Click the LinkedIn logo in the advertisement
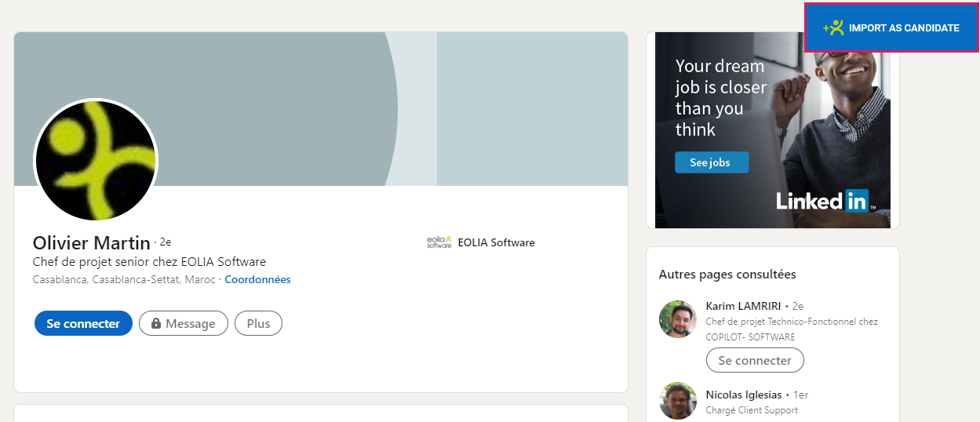 click(x=822, y=201)
